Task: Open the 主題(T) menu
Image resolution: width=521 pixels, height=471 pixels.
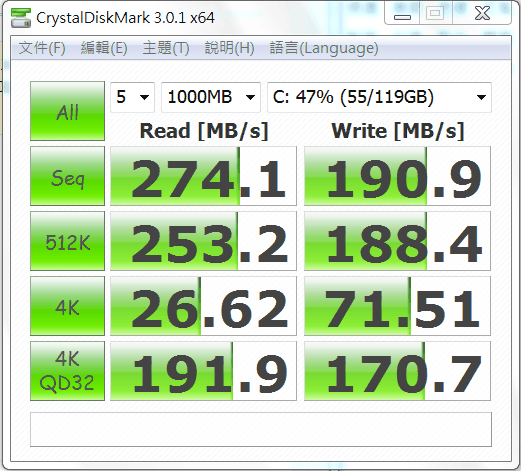Action: (166, 48)
